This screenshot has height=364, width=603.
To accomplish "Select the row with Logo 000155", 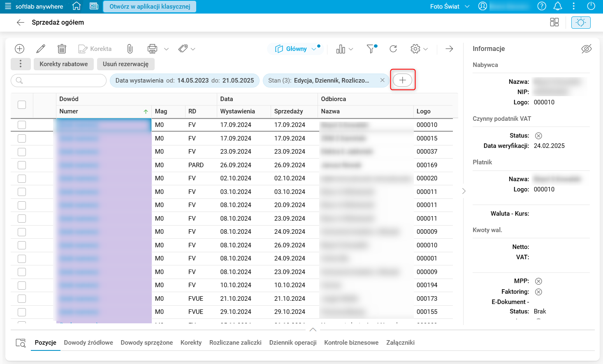I will point(22,312).
